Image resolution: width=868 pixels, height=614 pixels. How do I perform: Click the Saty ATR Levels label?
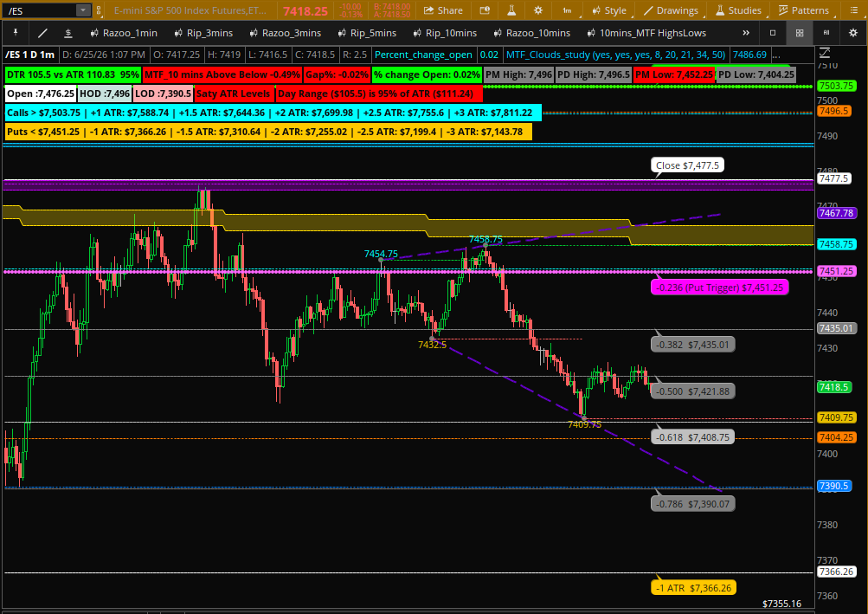(x=233, y=94)
